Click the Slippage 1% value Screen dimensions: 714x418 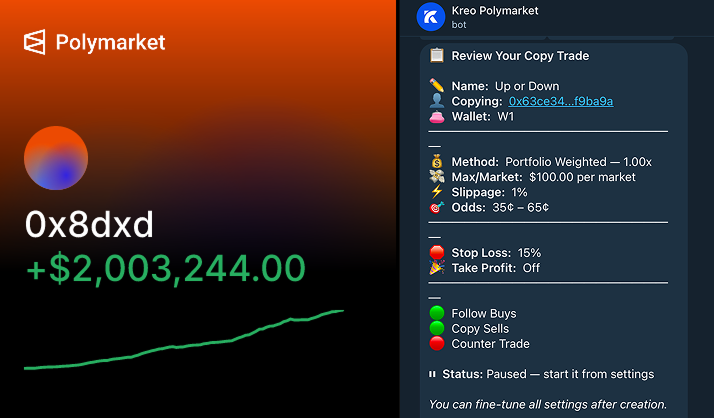tap(519, 192)
